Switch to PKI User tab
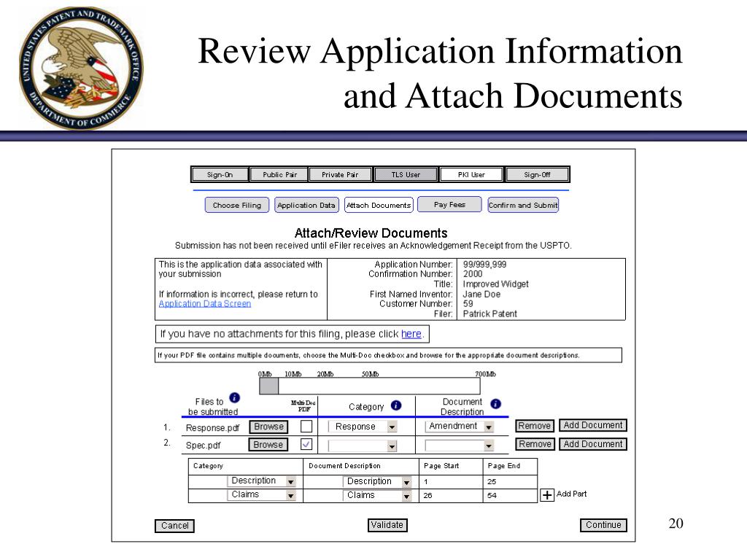The image size is (747, 560). (471, 175)
